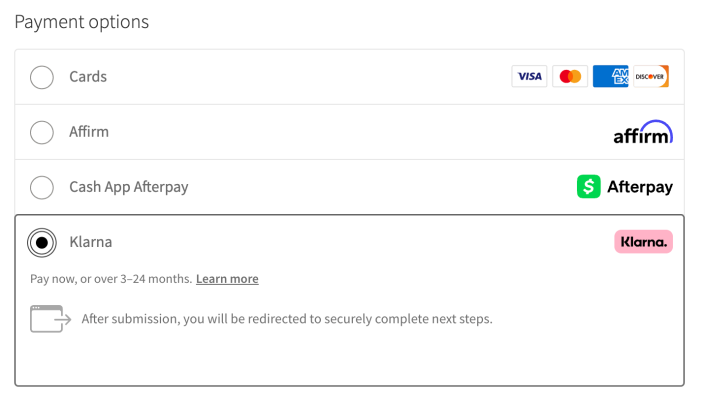Click the redirect notice text
The height and width of the screenshot is (400, 703).
click(287, 319)
